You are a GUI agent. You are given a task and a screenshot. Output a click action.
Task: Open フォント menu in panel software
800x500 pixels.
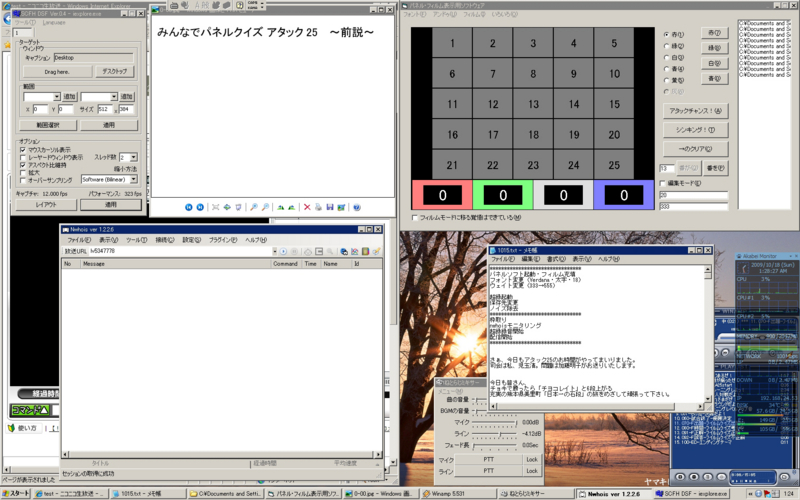414,15
